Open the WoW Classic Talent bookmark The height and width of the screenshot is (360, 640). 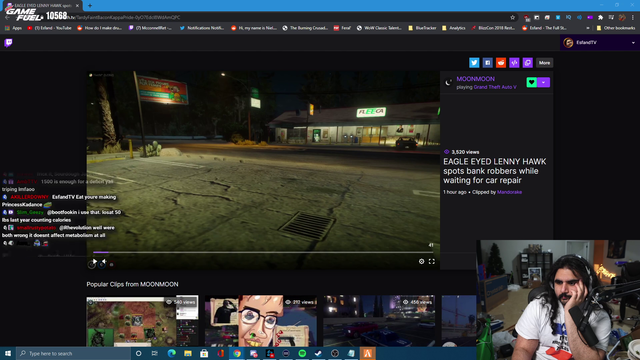[379, 28]
